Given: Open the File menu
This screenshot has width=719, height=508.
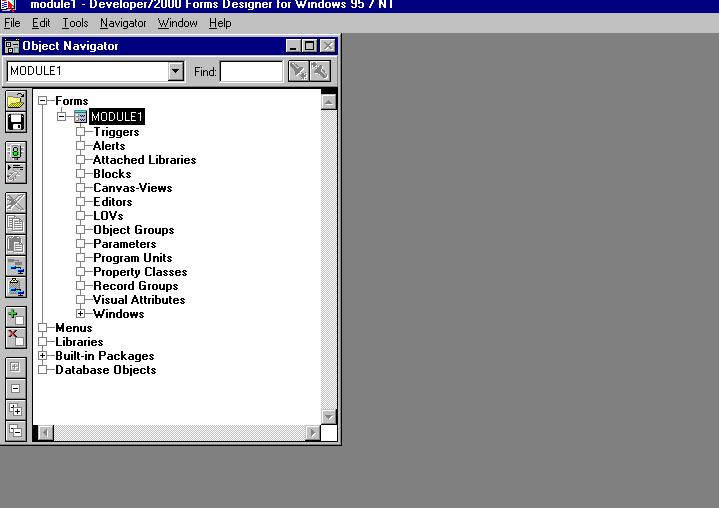Looking at the screenshot, I should point(12,23).
